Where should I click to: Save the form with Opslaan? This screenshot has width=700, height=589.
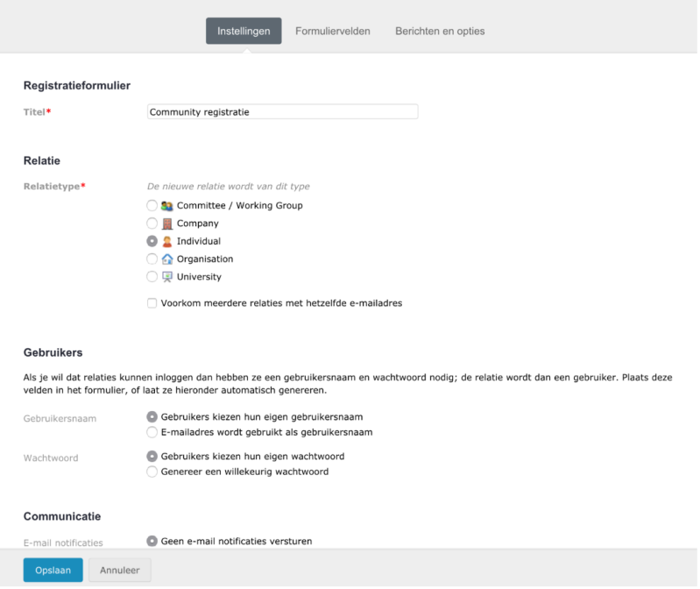coord(53,571)
